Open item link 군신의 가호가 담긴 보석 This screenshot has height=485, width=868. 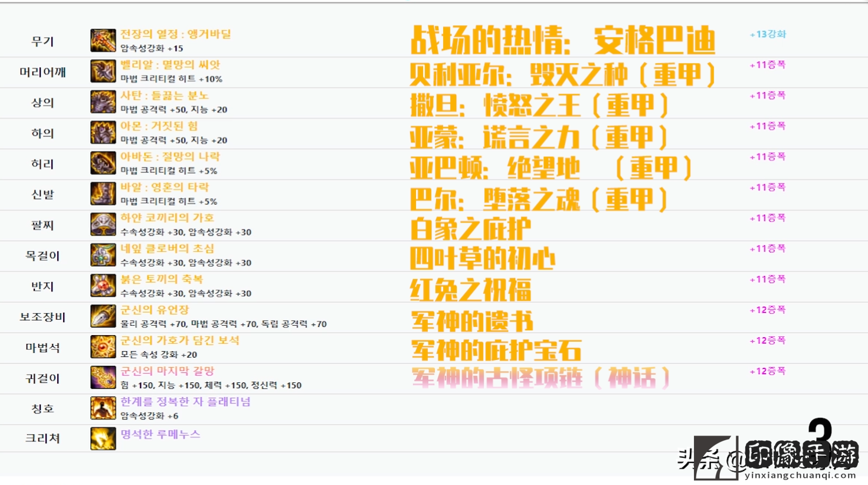click(x=180, y=341)
